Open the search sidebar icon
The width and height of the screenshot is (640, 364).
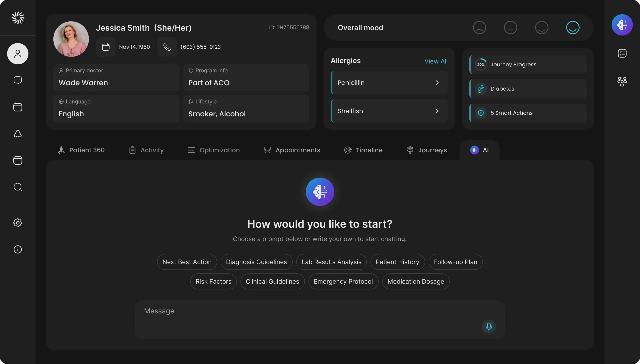pyautogui.click(x=18, y=187)
